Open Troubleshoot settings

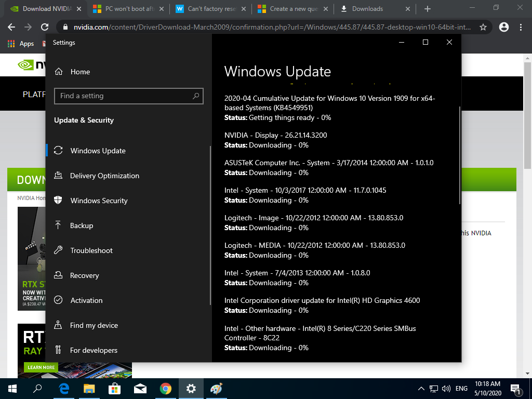click(91, 250)
